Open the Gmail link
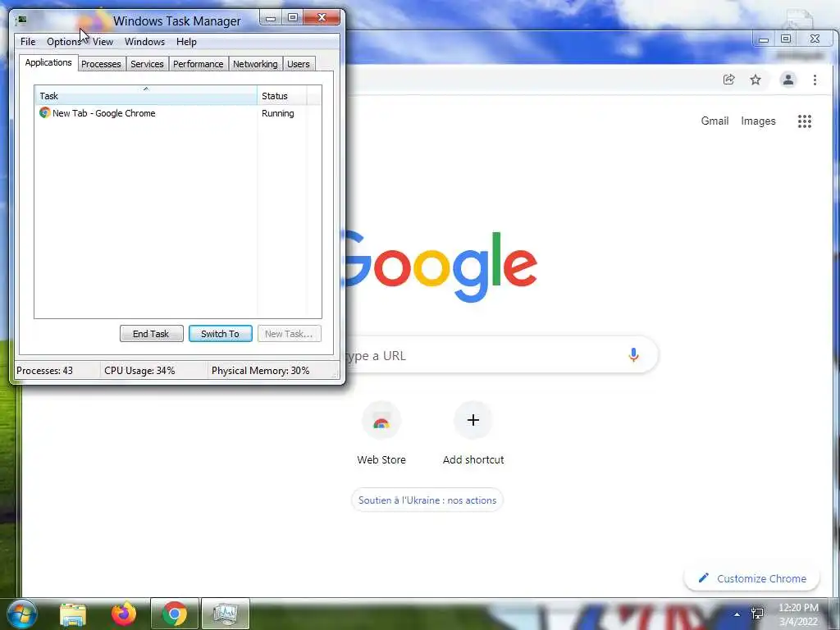Image resolution: width=840 pixels, height=630 pixels. click(714, 121)
